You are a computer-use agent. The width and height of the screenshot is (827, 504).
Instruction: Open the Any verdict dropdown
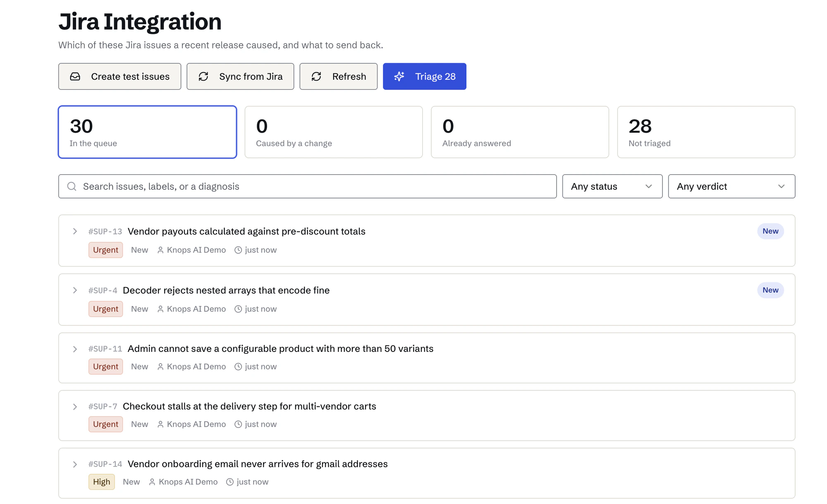pyautogui.click(x=731, y=186)
